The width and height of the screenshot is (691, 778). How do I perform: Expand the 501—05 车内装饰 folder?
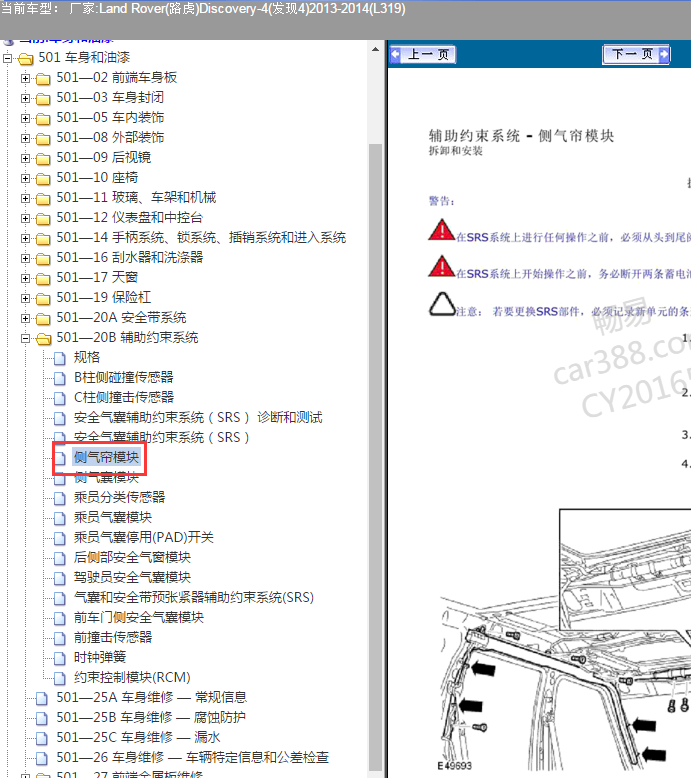(x=25, y=118)
